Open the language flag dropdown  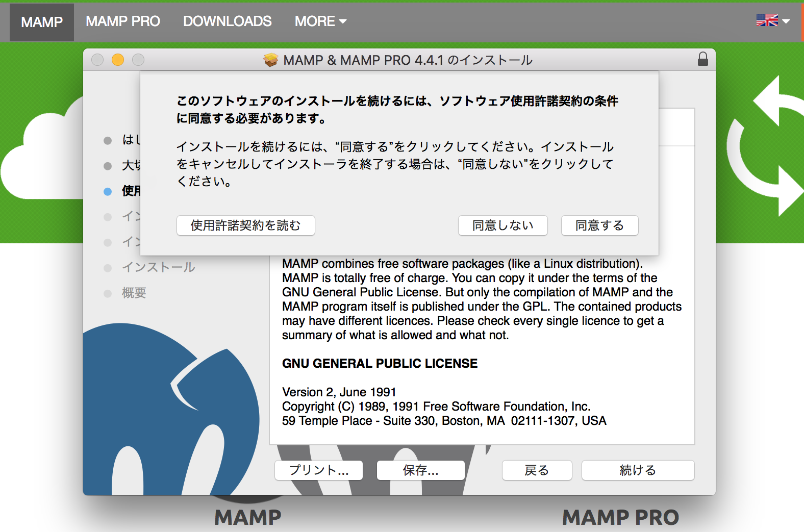(x=773, y=20)
